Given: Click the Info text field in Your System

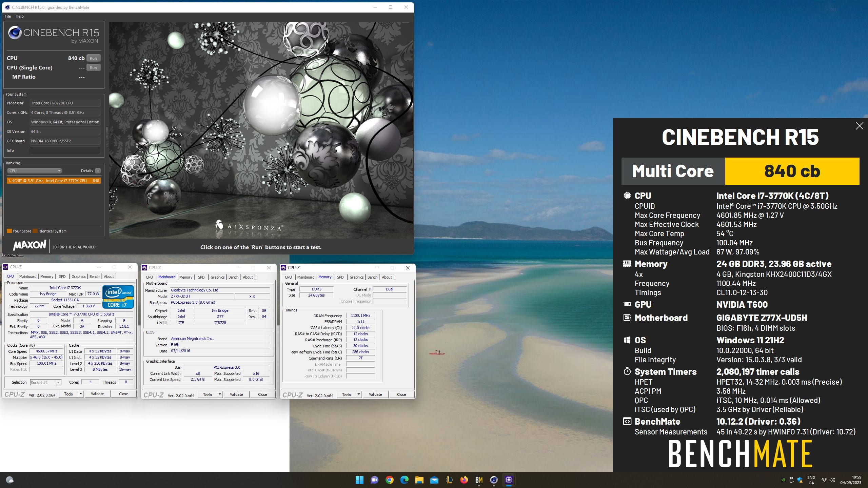Looking at the screenshot, I should point(65,150).
